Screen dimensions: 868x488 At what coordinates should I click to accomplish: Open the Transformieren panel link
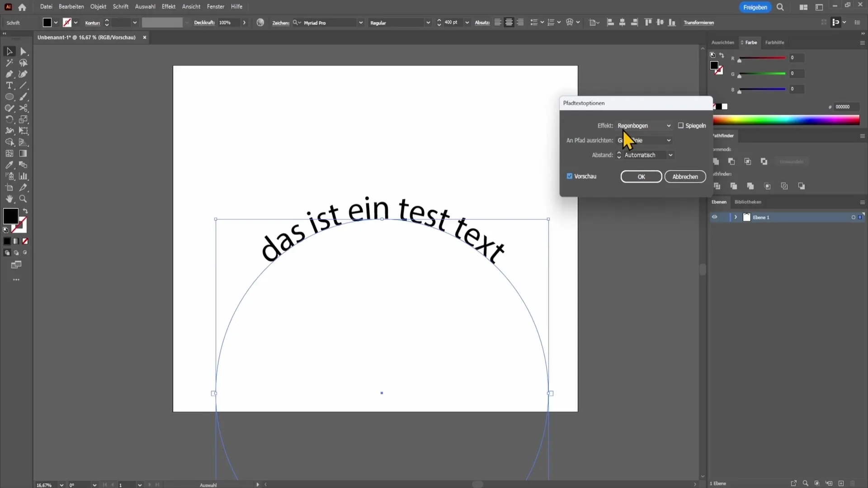(698, 23)
